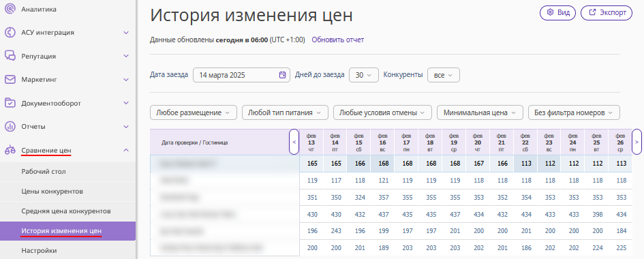Click the Сравнение цен scales icon
Screen dimensions: 644x259
pyautogui.click(x=10, y=151)
